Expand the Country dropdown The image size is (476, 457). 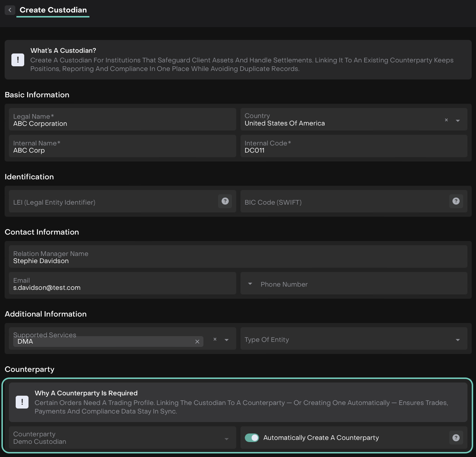click(x=458, y=120)
